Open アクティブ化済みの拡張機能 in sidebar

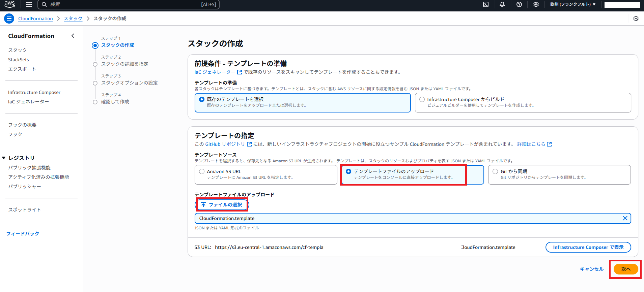[38, 177]
